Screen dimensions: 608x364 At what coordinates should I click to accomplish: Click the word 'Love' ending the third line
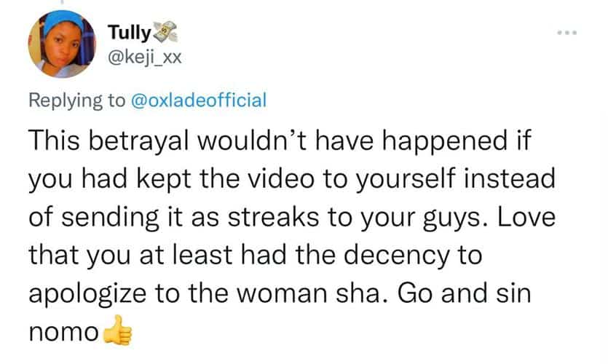[x=526, y=217]
